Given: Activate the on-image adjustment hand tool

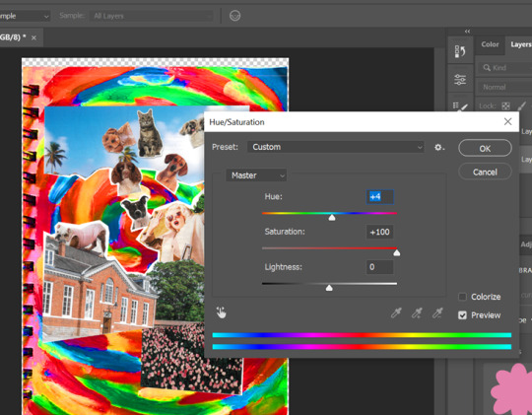Looking at the screenshot, I should (x=222, y=312).
